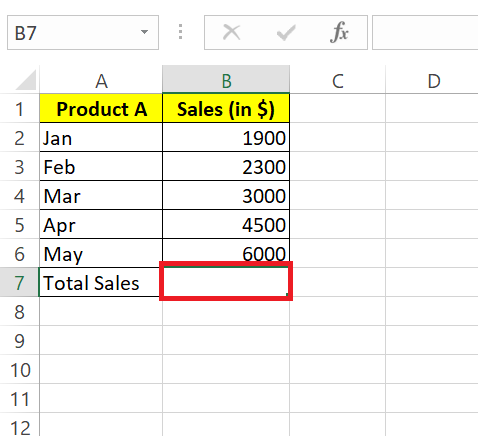
Task: Click the Select All corner triangle
Action: [x=26, y=80]
